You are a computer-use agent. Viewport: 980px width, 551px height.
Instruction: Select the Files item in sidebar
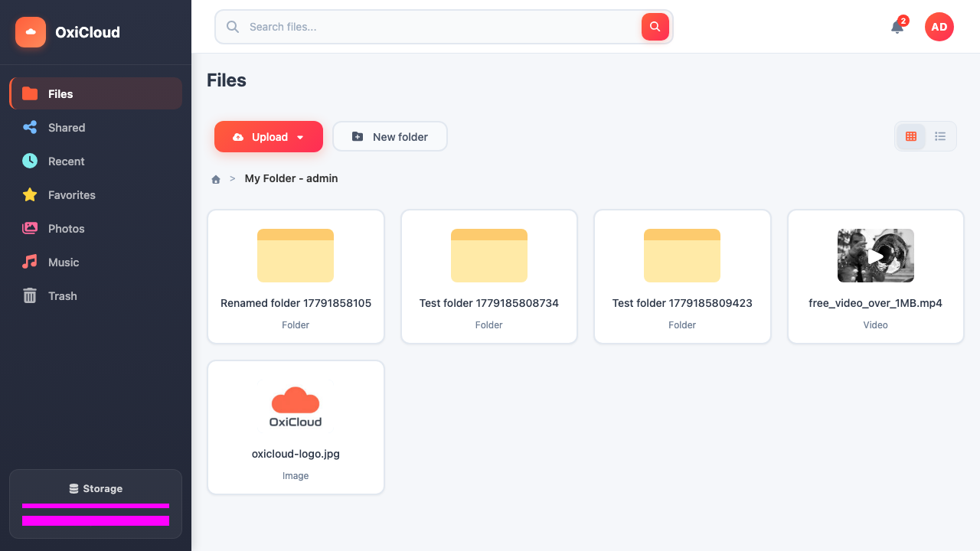(x=96, y=93)
